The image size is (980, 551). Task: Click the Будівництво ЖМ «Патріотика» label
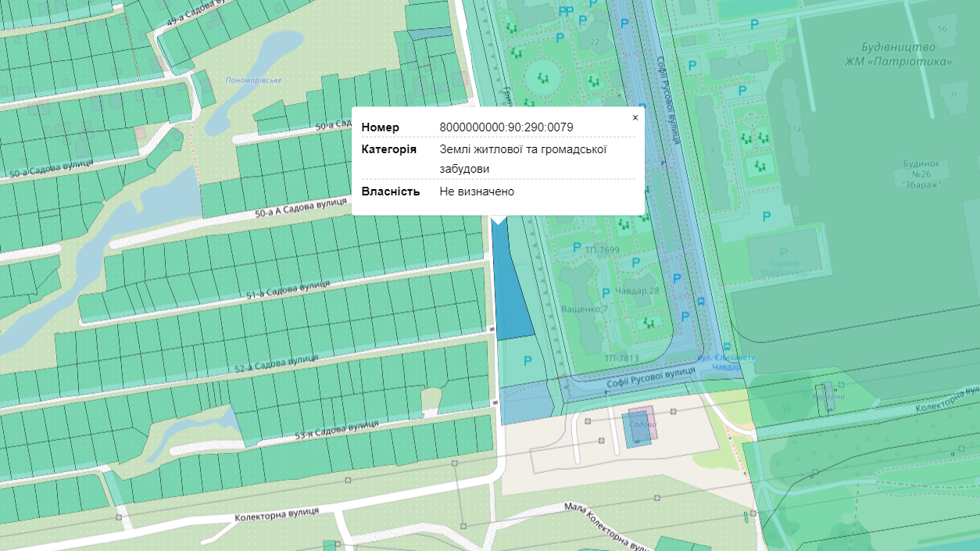(x=898, y=55)
